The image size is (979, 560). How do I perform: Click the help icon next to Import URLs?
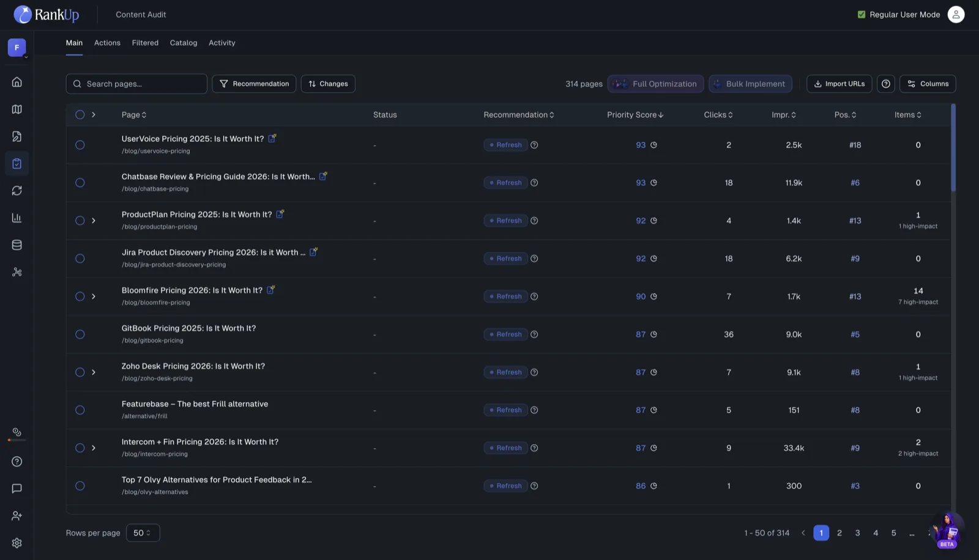[885, 84]
